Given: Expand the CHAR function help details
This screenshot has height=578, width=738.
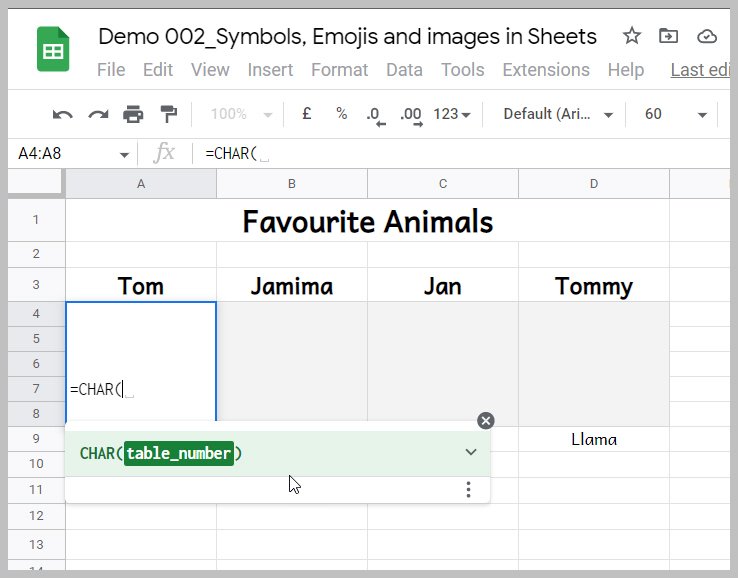Looking at the screenshot, I should click(x=471, y=452).
